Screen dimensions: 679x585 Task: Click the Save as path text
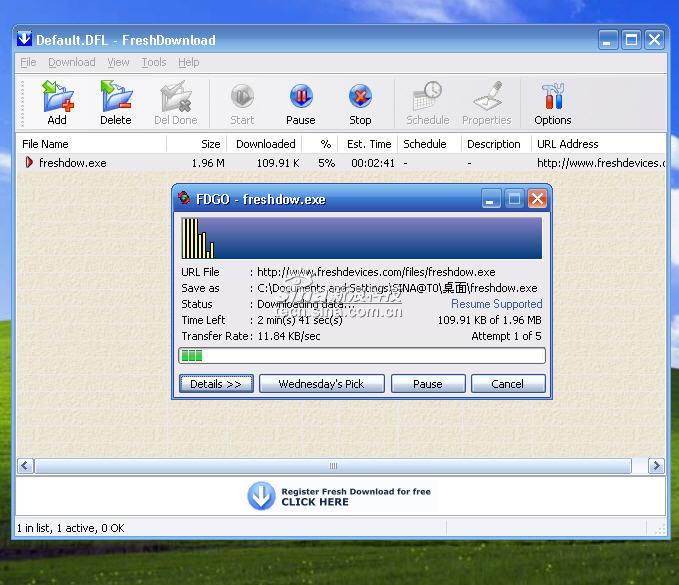(397, 288)
